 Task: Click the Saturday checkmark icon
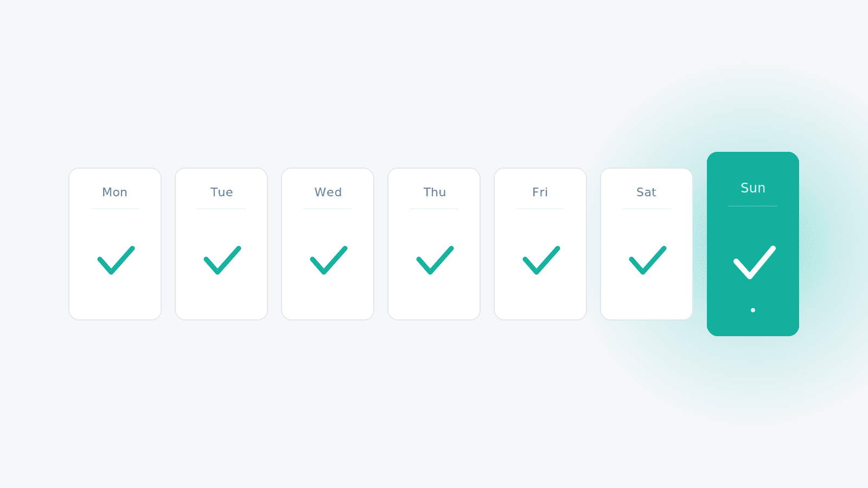(647, 260)
